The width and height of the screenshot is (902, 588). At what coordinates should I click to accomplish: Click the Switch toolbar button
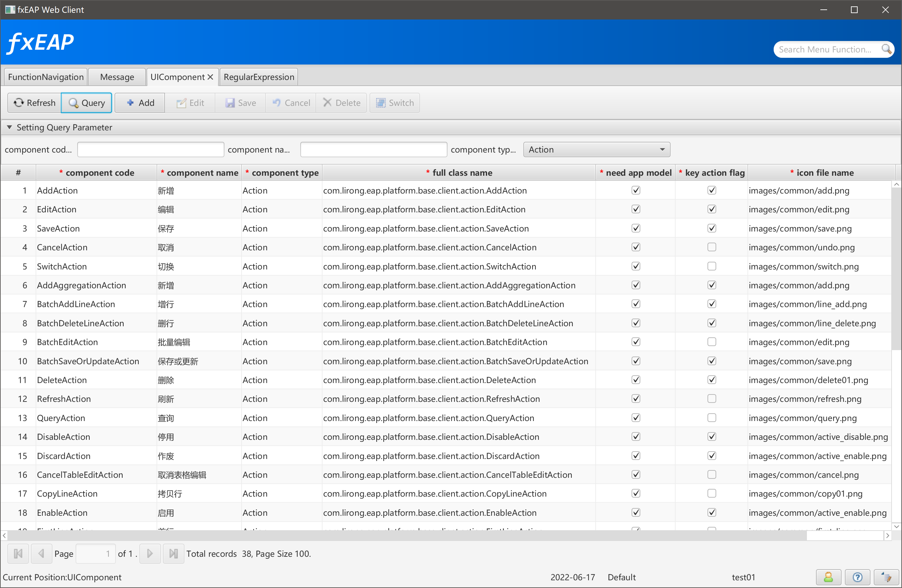pos(394,103)
